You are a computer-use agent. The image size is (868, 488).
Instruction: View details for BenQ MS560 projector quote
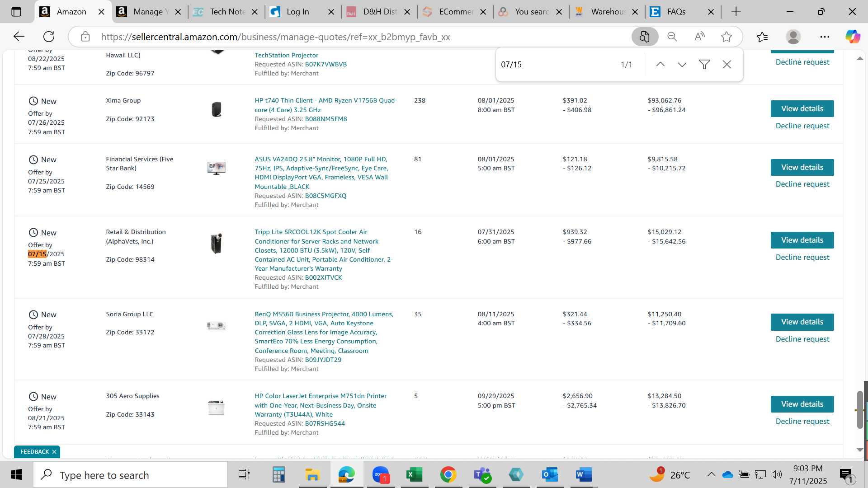(802, 322)
